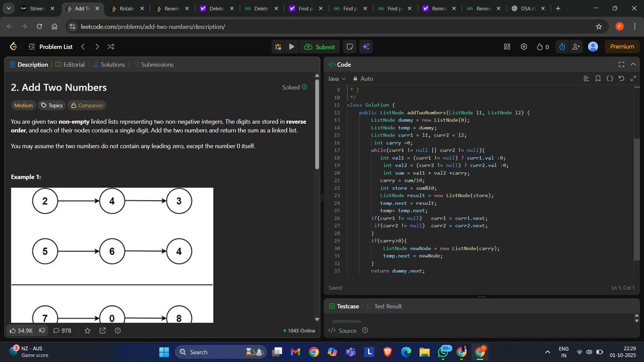Click the debug code icon
644x362 pixels.
(x=278, y=47)
